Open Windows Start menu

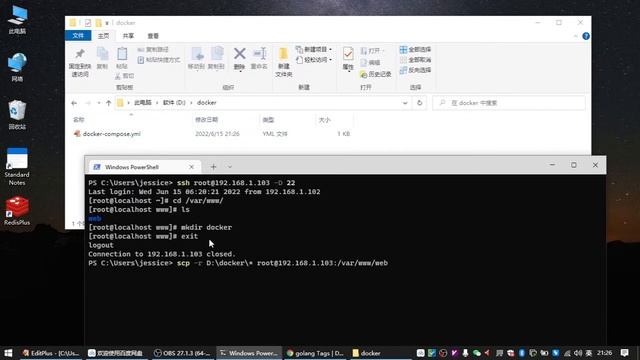click(x=8, y=353)
